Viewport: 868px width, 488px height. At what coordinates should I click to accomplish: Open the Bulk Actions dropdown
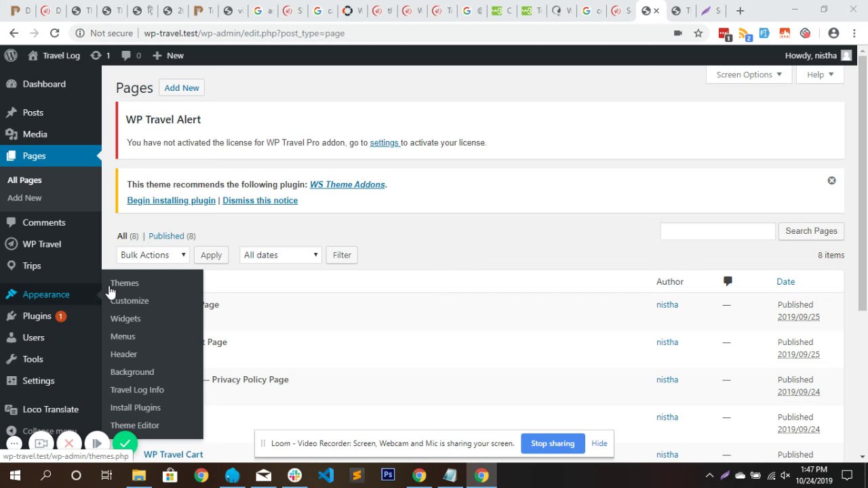[153, 255]
